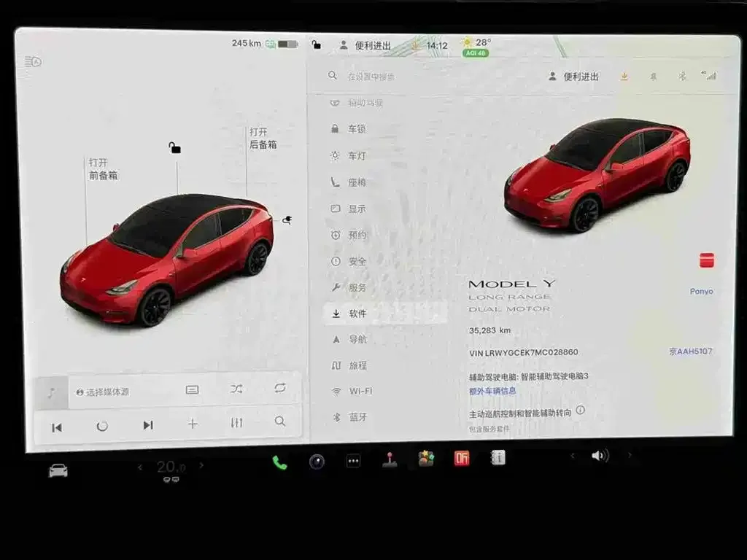Viewport: 747px width, 560px height.
Task: Open the 便利进出 profile in the status bar
Action: tap(365, 45)
